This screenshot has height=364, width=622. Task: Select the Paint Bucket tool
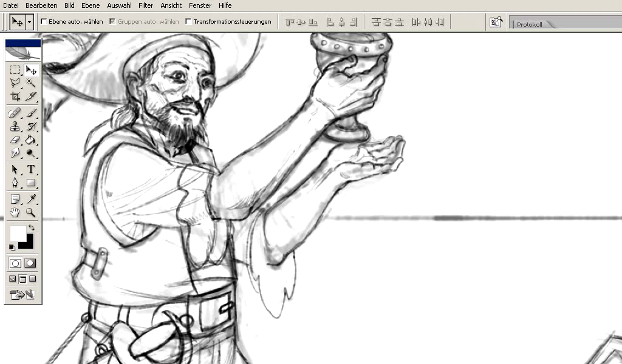[30, 140]
